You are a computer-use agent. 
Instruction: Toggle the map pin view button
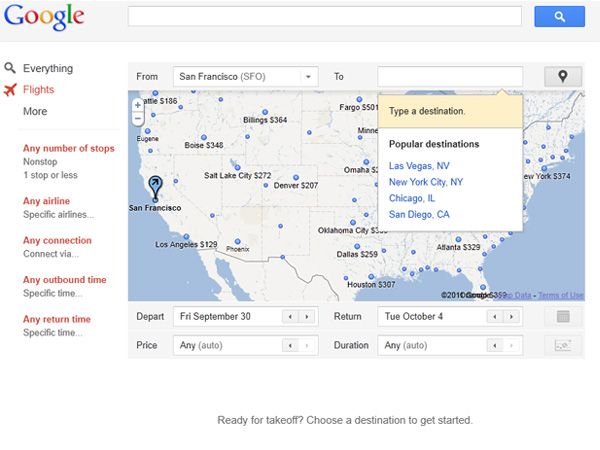(x=562, y=76)
